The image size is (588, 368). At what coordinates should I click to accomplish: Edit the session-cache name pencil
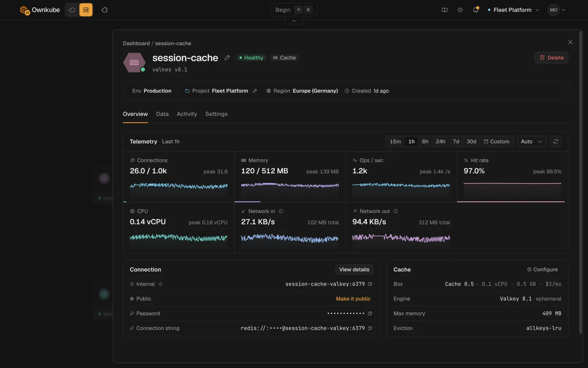tap(227, 58)
